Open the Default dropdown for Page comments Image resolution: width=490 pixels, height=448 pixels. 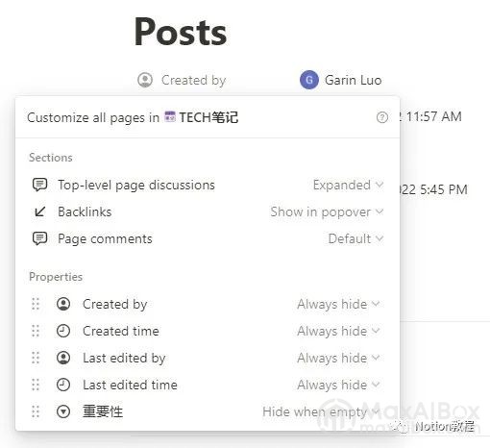(355, 238)
